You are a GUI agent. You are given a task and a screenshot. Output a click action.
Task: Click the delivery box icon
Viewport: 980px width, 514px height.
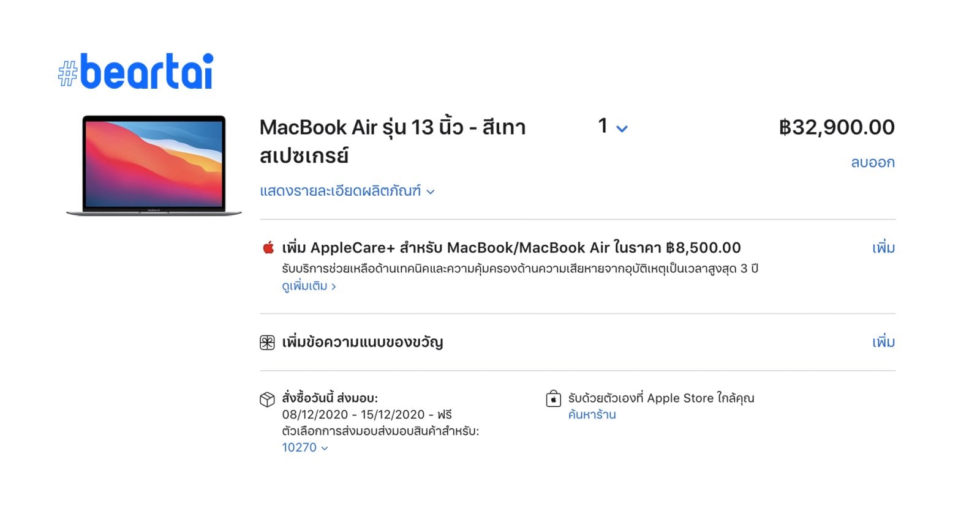[x=267, y=400]
